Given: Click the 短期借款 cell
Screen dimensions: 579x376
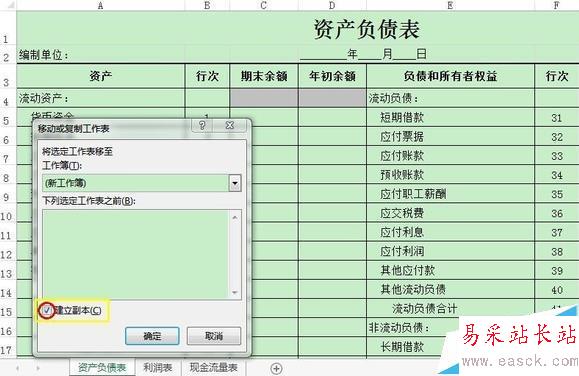Looking at the screenshot, I should (450, 117).
